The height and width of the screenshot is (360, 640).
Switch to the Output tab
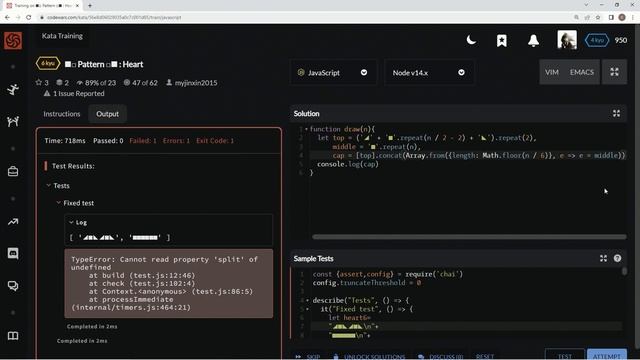pos(107,114)
